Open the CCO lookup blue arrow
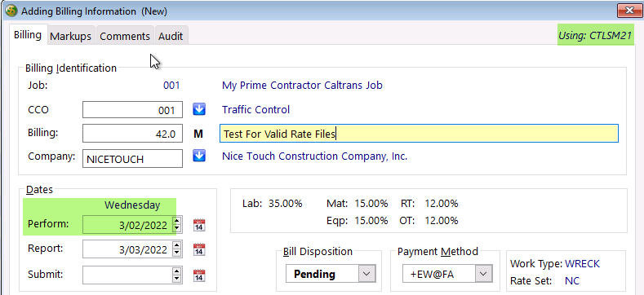The image size is (644, 295). coord(199,109)
